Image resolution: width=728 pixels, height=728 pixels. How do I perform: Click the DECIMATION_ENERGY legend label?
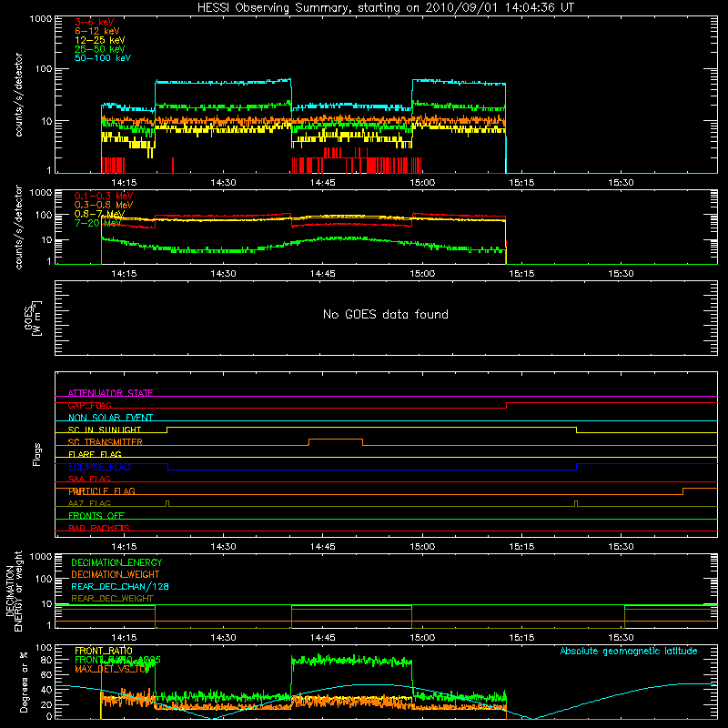116,562
